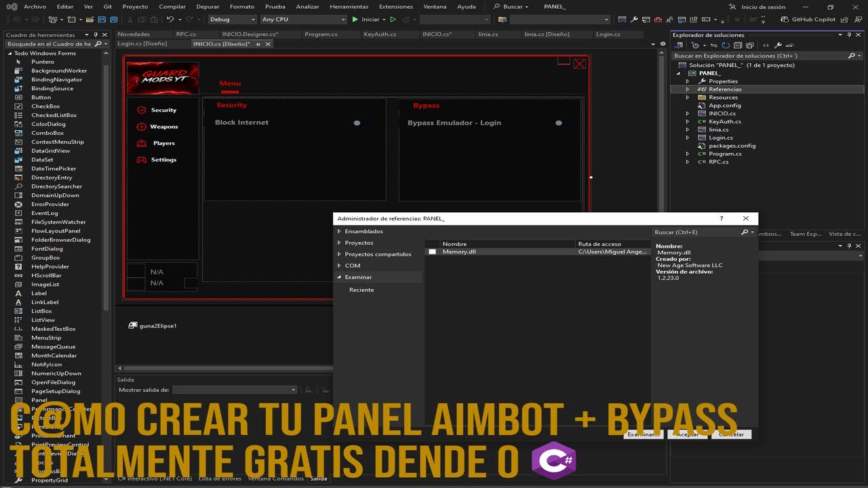Select Reciente under Examinar
This screenshot has height=488, width=868.
click(361, 289)
